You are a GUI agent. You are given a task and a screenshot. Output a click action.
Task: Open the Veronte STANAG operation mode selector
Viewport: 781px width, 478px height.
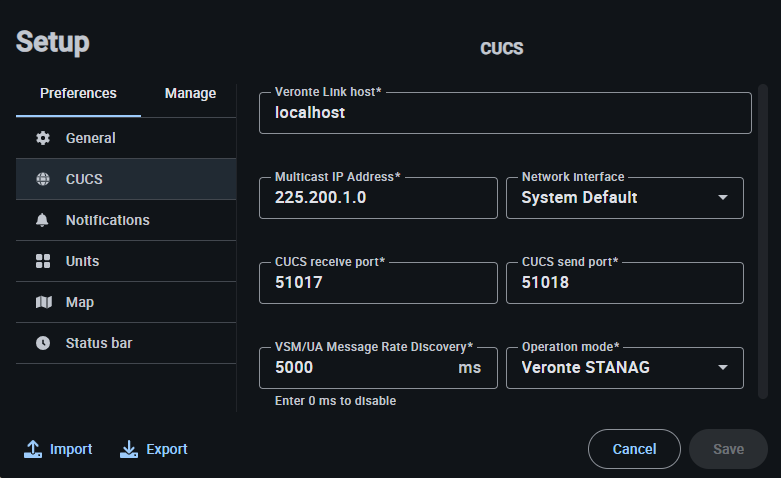pos(610,368)
